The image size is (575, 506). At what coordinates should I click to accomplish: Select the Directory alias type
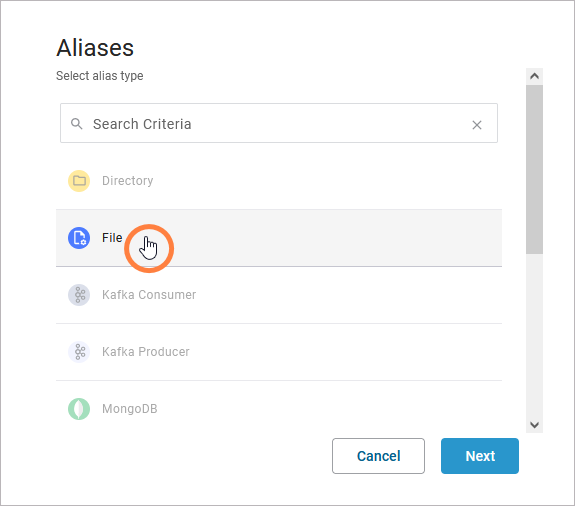pyautogui.click(x=279, y=181)
